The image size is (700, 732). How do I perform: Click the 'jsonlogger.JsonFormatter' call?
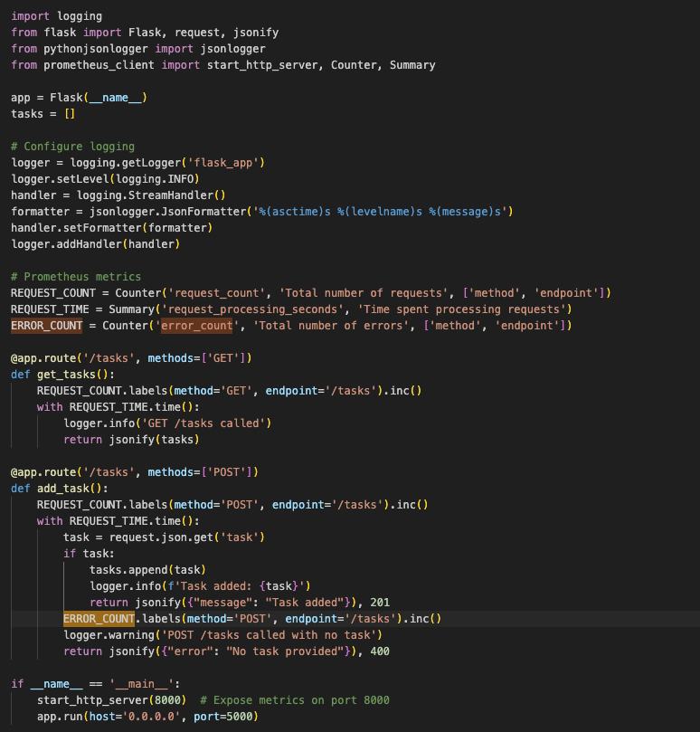167,212
